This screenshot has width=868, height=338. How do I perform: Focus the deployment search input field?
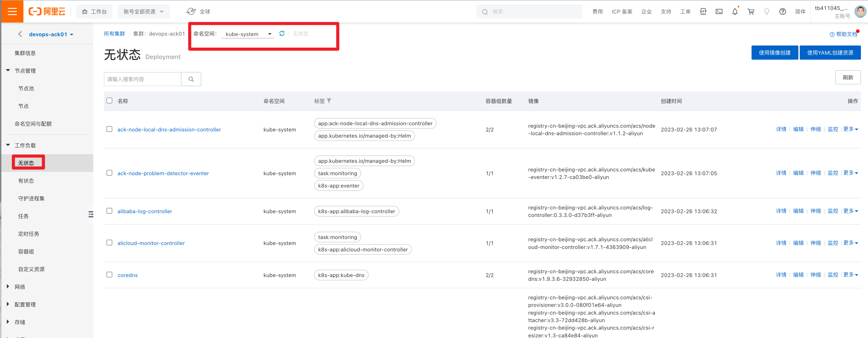tap(143, 79)
